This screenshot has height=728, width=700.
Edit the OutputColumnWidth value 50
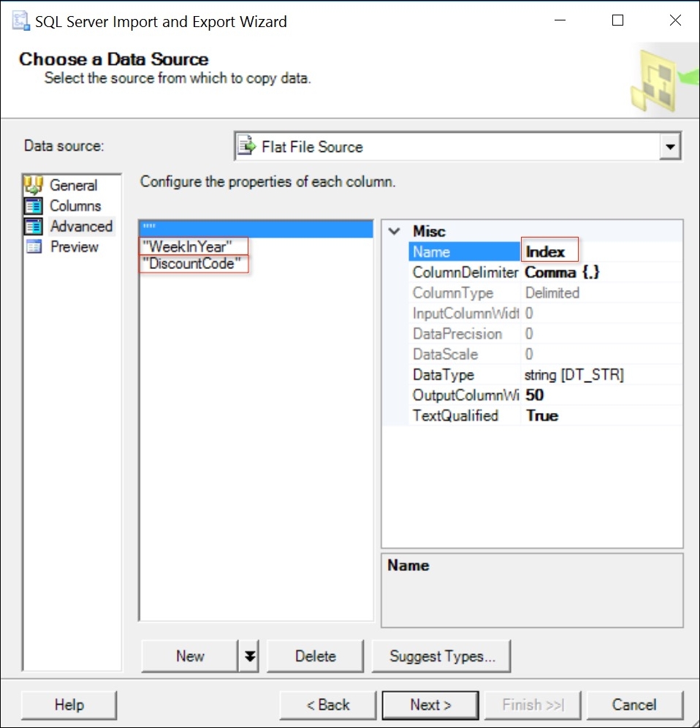pyautogui.click(x=534, y=395)
